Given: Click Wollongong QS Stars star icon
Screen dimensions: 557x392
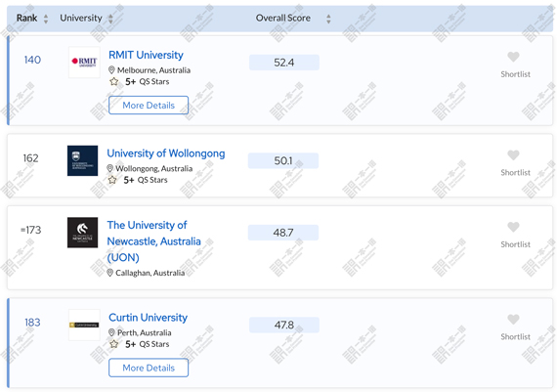Looking at the screenshot, I should (x=112, y=180).
